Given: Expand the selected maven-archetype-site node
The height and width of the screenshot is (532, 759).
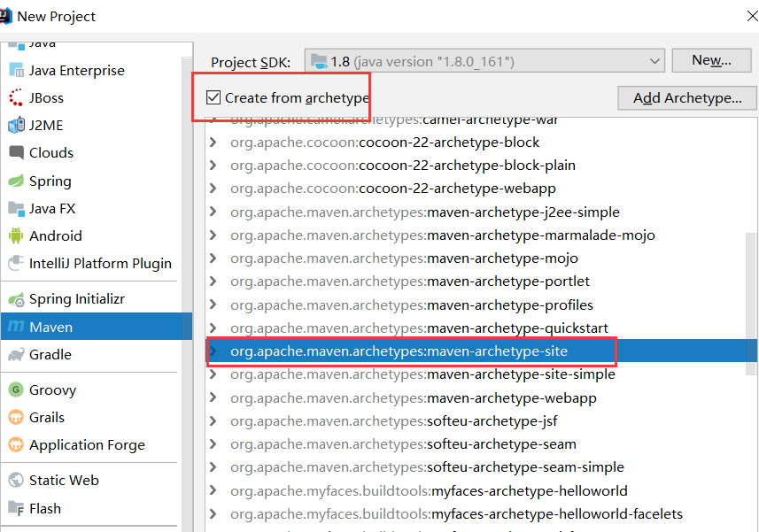Looking at the screenshot, I should coord(213,351).
